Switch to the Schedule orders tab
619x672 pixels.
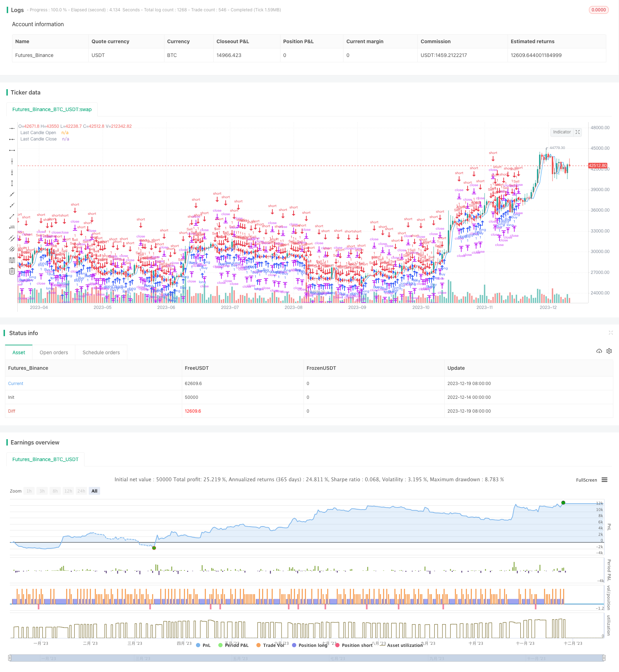click(101, 352)
